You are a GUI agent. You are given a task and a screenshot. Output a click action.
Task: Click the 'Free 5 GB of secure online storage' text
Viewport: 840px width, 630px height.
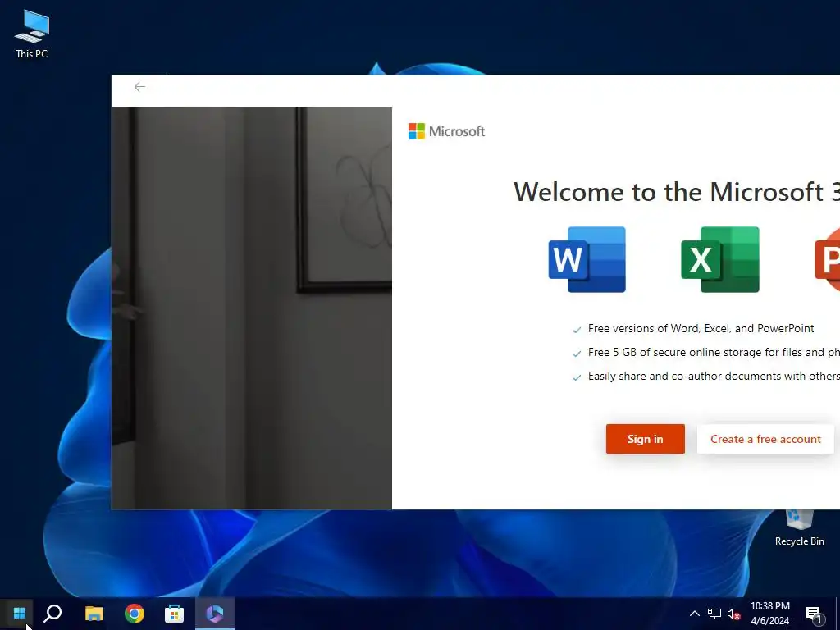(714, 352)
